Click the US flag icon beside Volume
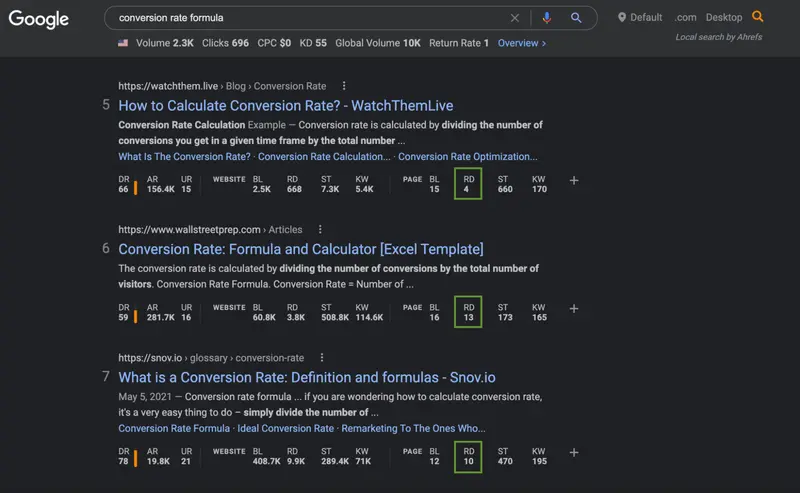 [x=123, y=43]
